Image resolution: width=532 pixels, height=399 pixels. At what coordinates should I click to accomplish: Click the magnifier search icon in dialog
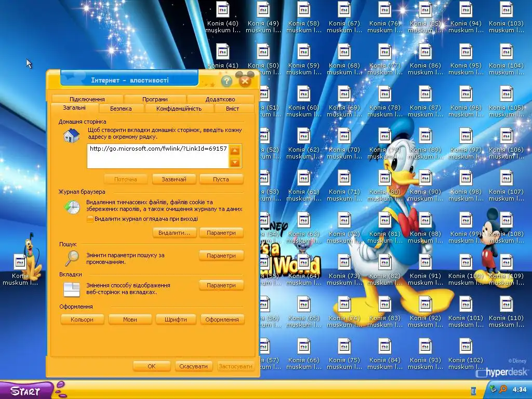72,259
